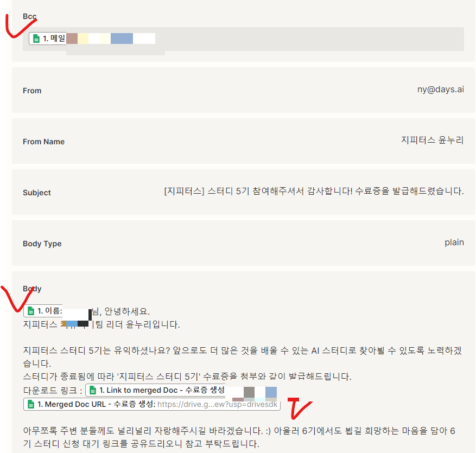Select the 'Link to merged Doc - 수료증 생성' pill
476x453 pixels.
pyautogui.click(x=155, y=390)
